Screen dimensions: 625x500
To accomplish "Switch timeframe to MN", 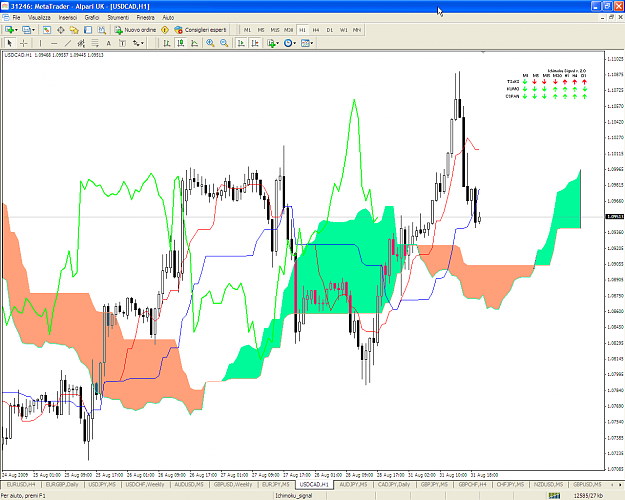I will pyautogui.click(x=357, y=30).
